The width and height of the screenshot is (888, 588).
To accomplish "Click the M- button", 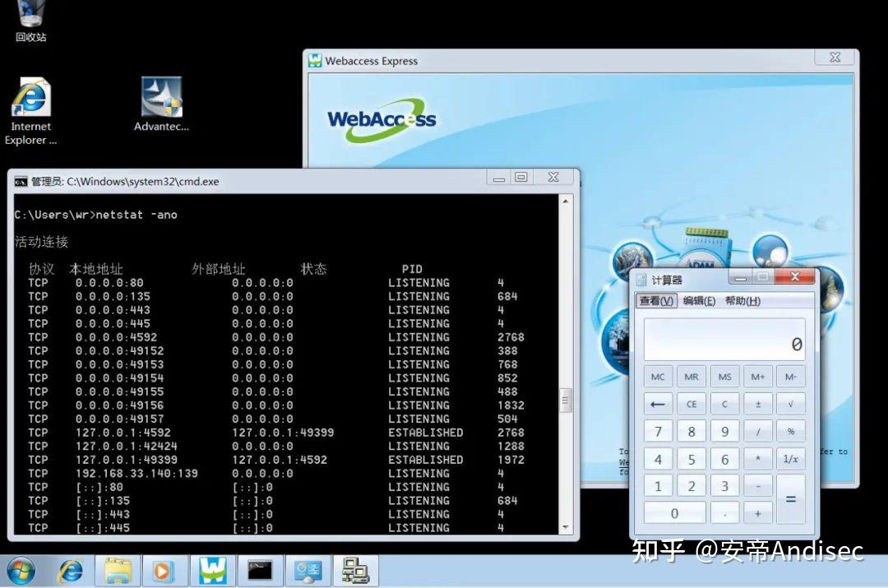I will 791,377.
